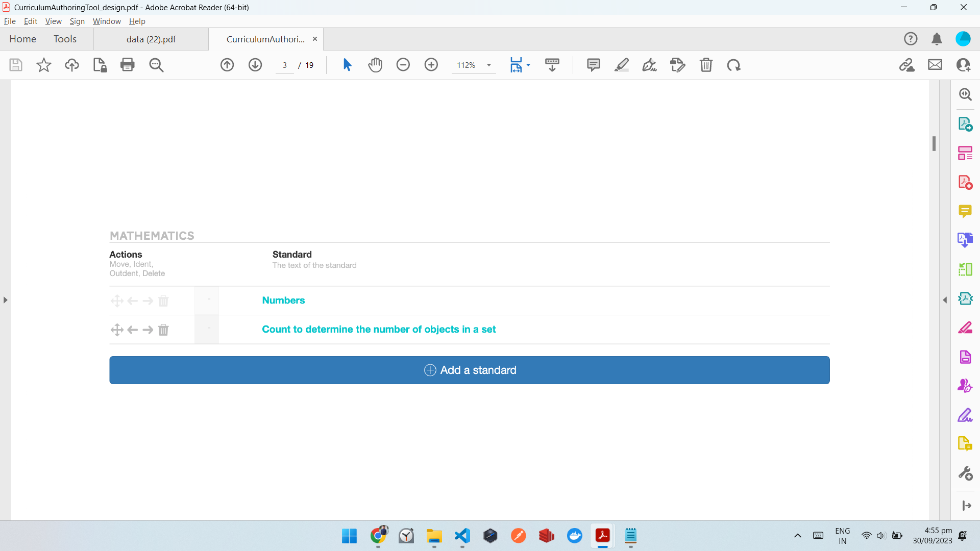Screen dimensions: 980x551
Task: Click the page number input field
Action: point(285,65)
